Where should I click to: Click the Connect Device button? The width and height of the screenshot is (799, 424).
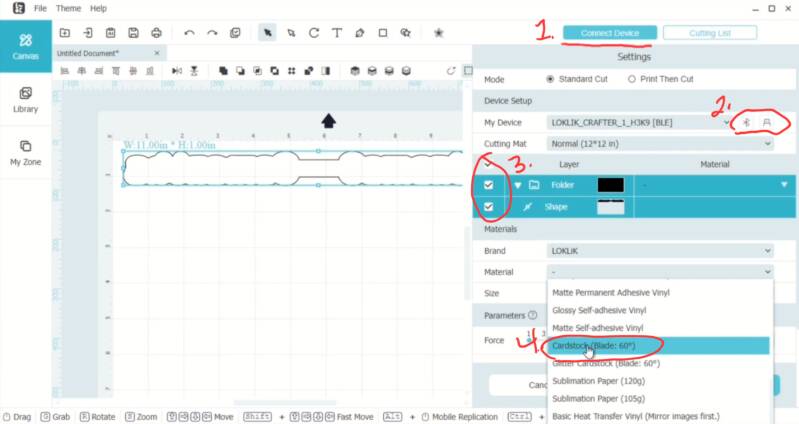[x=610, y=33]
